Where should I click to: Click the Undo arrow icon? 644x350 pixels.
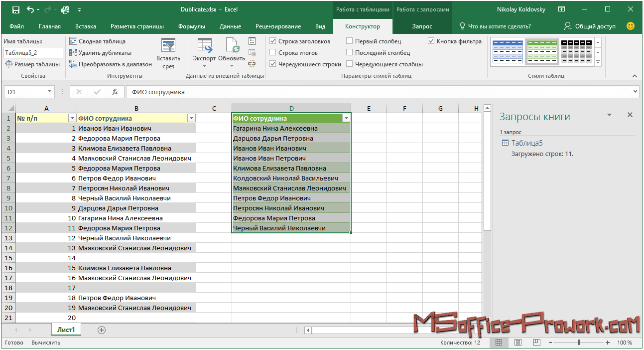click(x=30, y=9)
